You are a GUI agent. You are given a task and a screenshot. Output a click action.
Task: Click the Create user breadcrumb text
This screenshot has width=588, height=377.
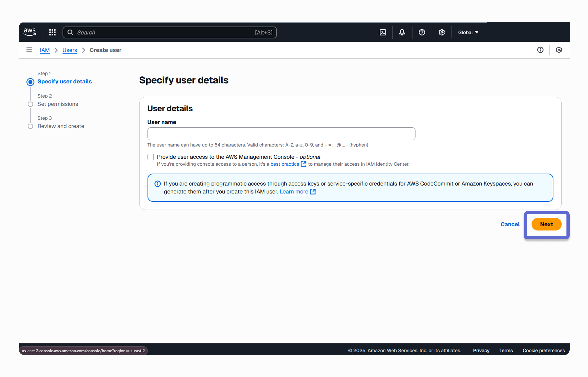tap(106, 50)
